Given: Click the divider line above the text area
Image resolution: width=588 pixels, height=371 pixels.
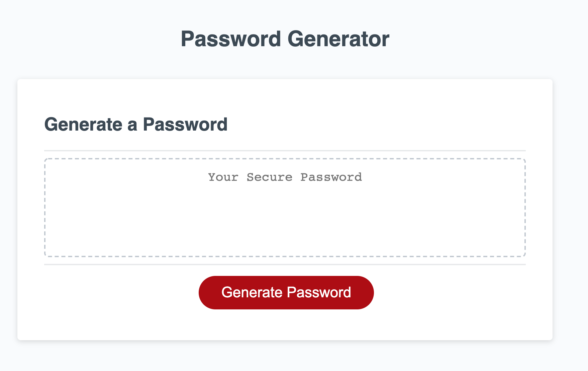Looking at the screenshot, I should point(285,151).
